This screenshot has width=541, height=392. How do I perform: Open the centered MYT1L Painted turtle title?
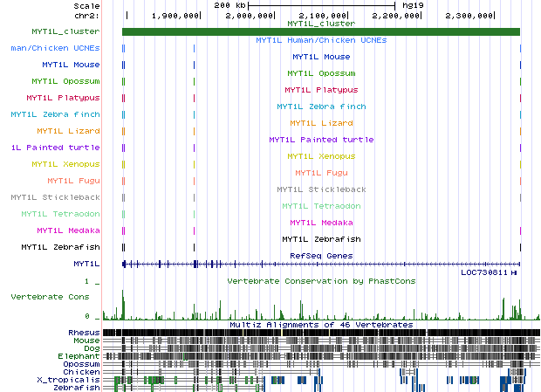[320, 140]
